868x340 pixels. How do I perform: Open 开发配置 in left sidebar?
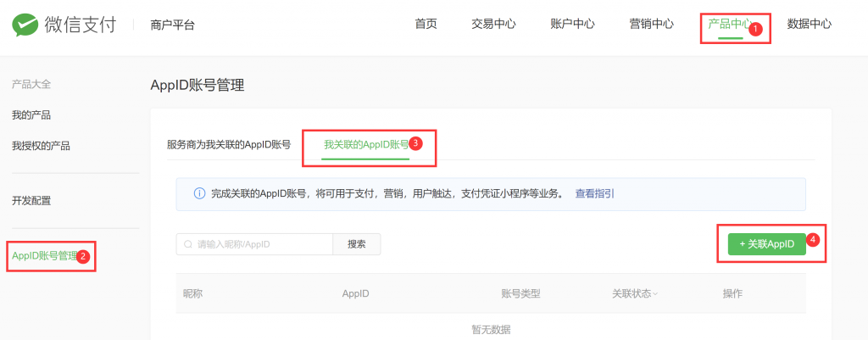pos(31,200)
